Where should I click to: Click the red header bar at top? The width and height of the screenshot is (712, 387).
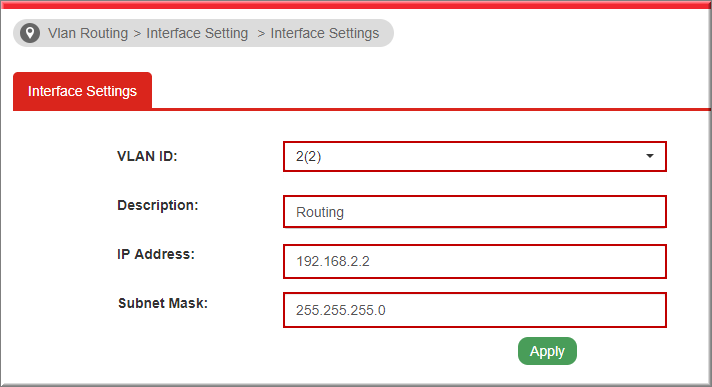(356, 4)
